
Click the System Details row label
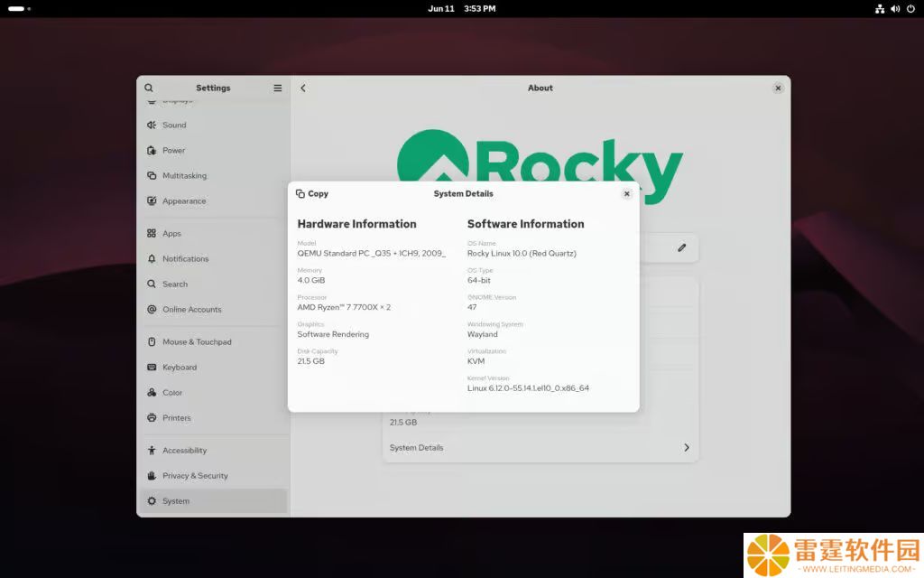pos(416,448)
